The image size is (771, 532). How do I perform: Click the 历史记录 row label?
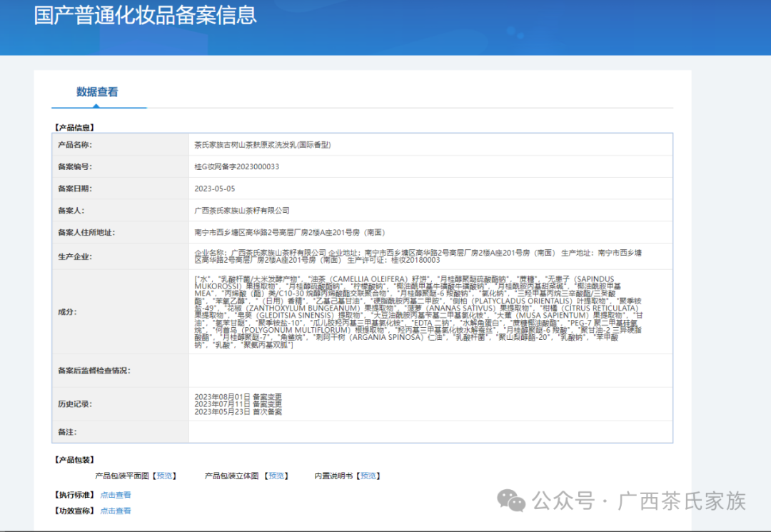pyautogui.click(x=75, y=403)
